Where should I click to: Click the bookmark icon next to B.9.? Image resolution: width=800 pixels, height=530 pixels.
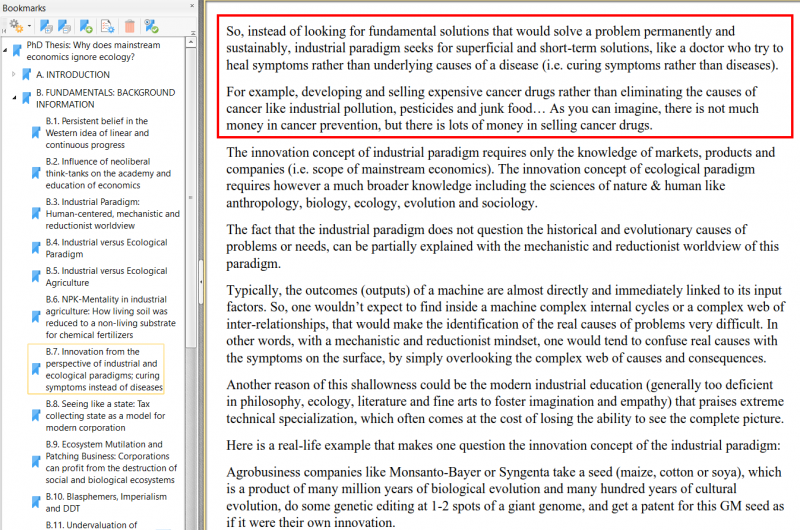coord(36,462)
